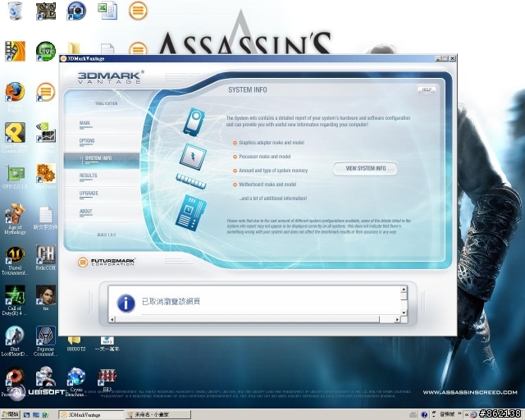Screen dimensions: 525x420
Task: Select the Excel spreadsheet file on desktop
Action: [x=107, y=11]
